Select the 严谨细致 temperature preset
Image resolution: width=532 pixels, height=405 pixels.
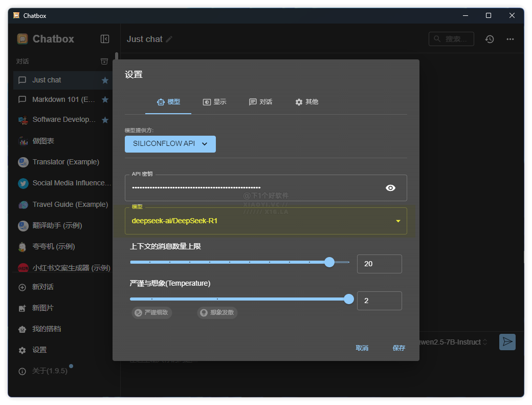[151, 312]
